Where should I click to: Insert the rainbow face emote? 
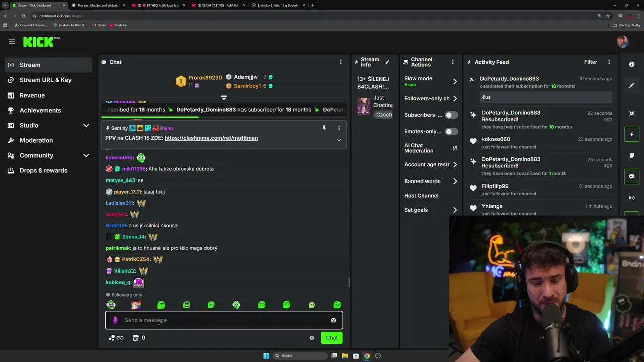click(136, 305)
